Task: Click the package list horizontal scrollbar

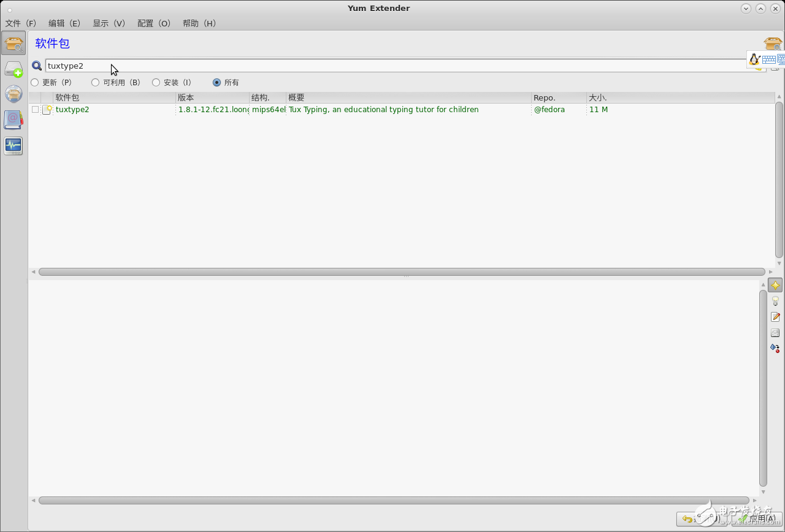Action: (402, 272)
